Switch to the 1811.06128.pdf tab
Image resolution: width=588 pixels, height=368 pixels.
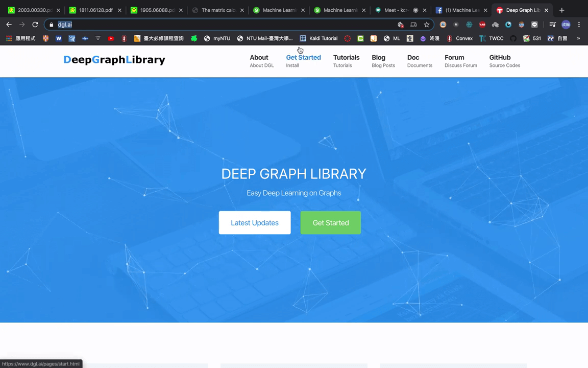click(95, 10)
